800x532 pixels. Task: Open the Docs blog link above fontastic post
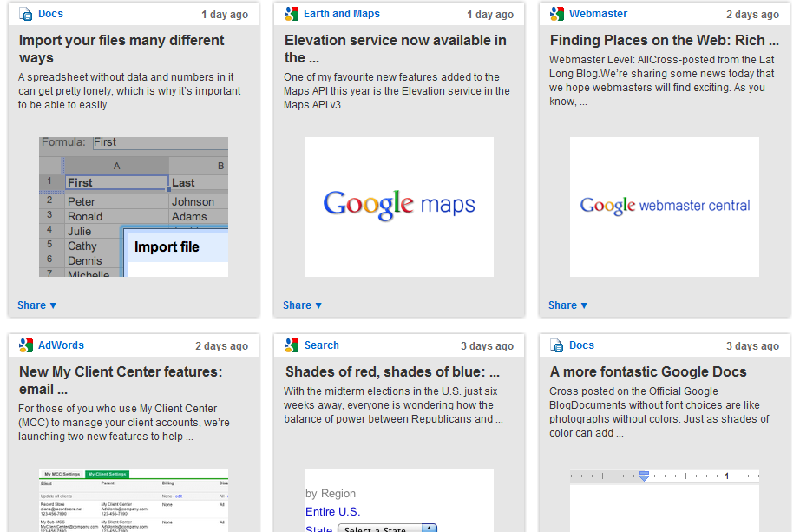pyautogui.click(x=581, y=345)
